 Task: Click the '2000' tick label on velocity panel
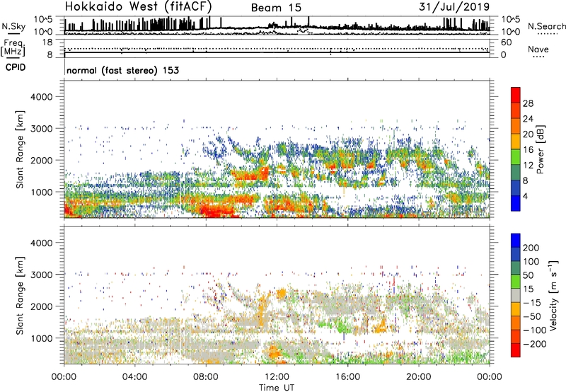[x=42, y=306]
